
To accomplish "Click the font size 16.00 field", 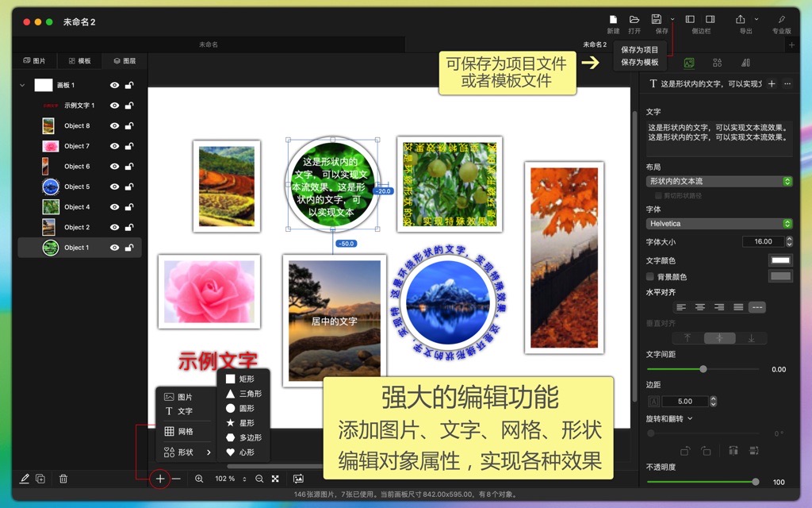I will pos(764,241).
